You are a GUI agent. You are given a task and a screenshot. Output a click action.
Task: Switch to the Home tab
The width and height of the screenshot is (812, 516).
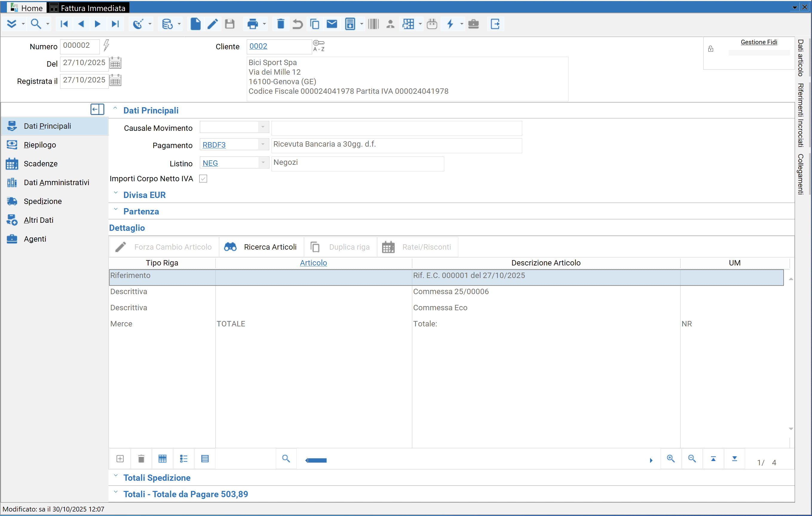(x=27, y=7)
